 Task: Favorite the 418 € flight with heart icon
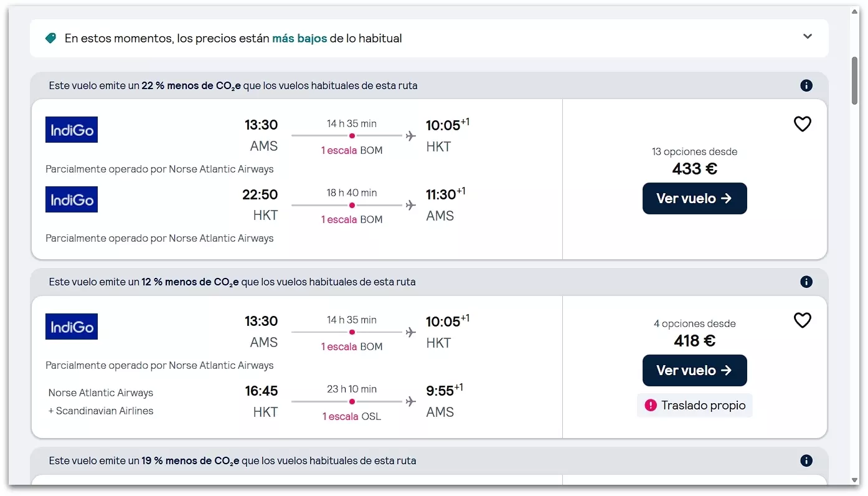[x=802, y=320]
